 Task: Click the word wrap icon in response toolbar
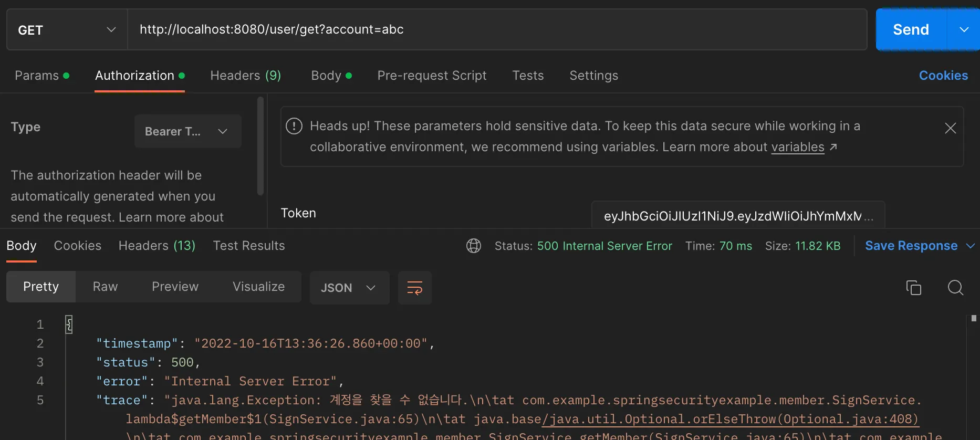pyautogui.click(x=414, y=288)
